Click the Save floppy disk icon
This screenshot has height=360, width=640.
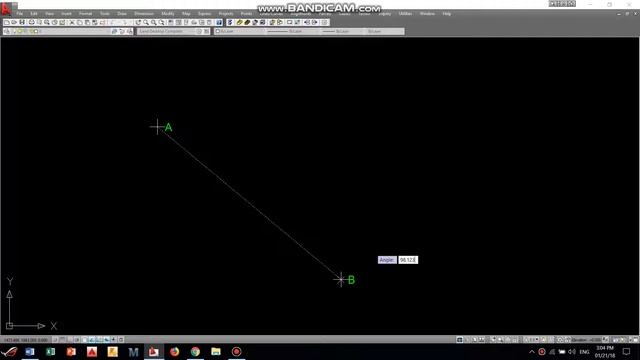coord(22,22)
